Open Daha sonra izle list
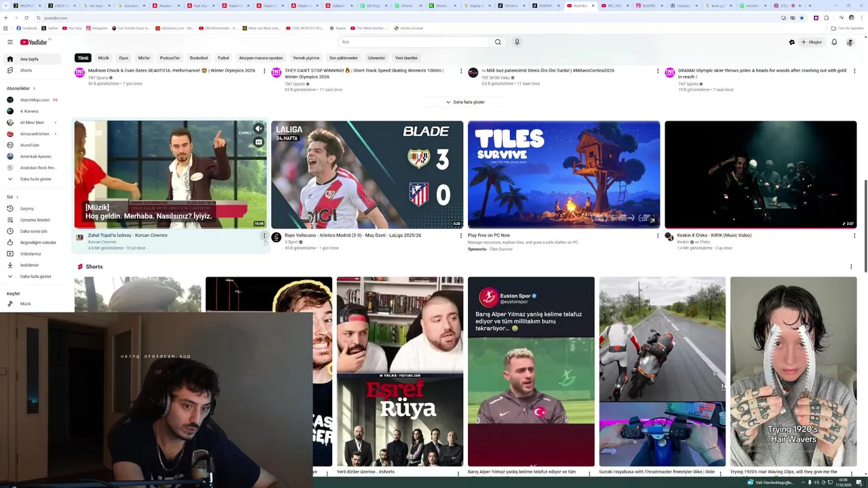Viewport: 868px width, 488px height. click(33, 231)
